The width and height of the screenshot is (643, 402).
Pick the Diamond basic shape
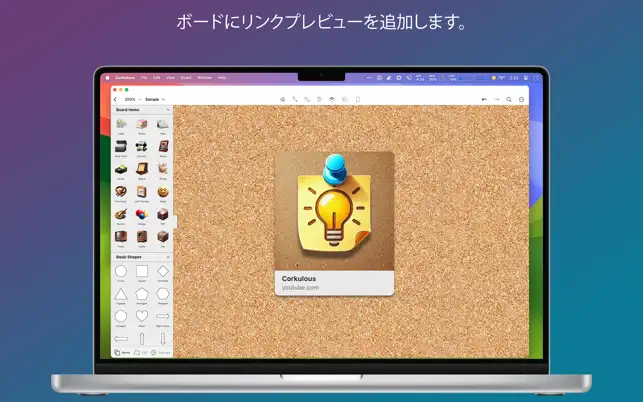[163, 271]
